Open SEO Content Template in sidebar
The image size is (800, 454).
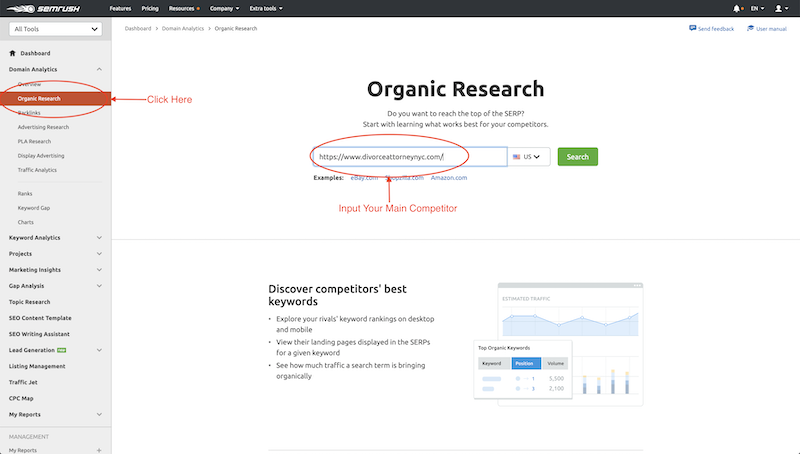pyautogui.click(x=40, y=318)
